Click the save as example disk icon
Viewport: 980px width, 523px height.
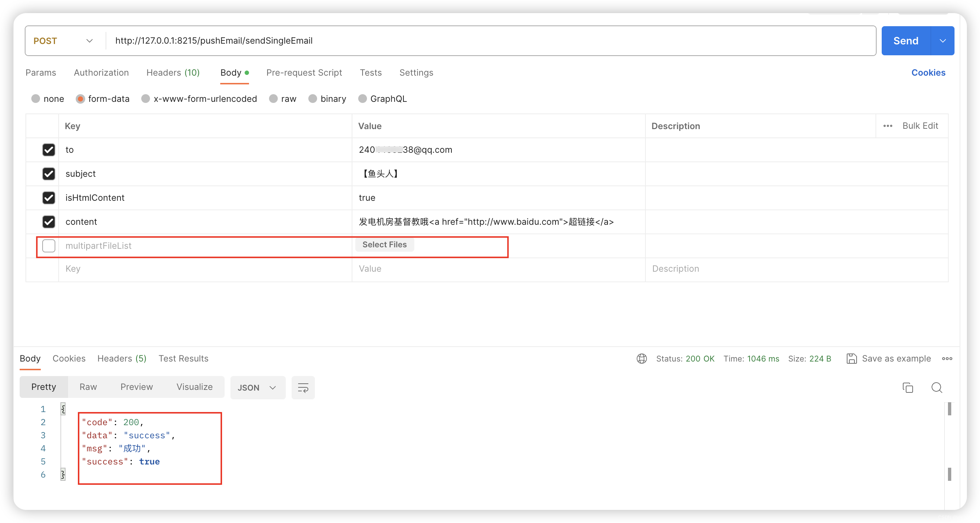pyautogui.click(x=851, y=358)
